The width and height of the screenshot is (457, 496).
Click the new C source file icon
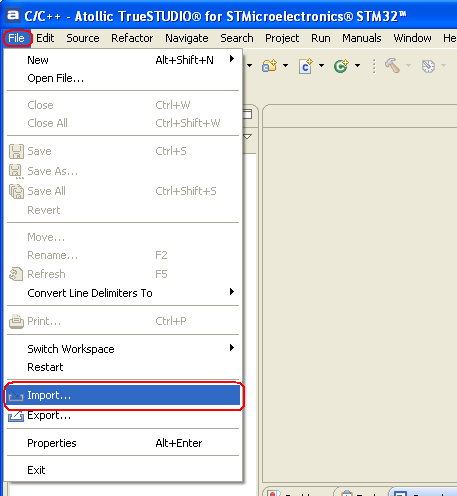(306, 66)
